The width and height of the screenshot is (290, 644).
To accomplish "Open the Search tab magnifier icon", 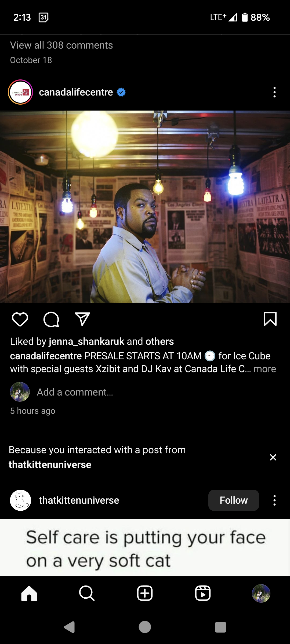I will pos(87,593).
